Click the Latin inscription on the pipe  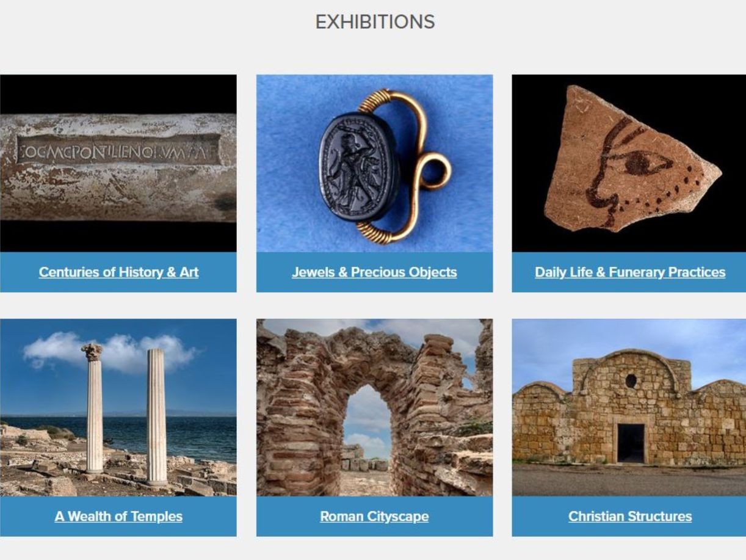coord(117,149)
